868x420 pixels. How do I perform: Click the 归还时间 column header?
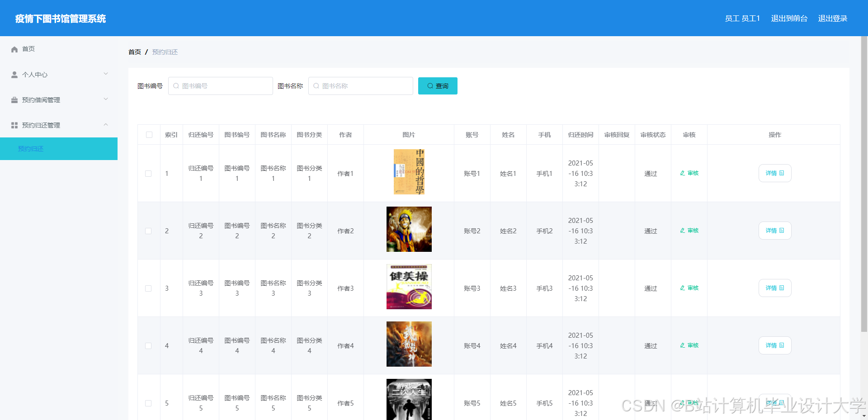coord(580,135)
